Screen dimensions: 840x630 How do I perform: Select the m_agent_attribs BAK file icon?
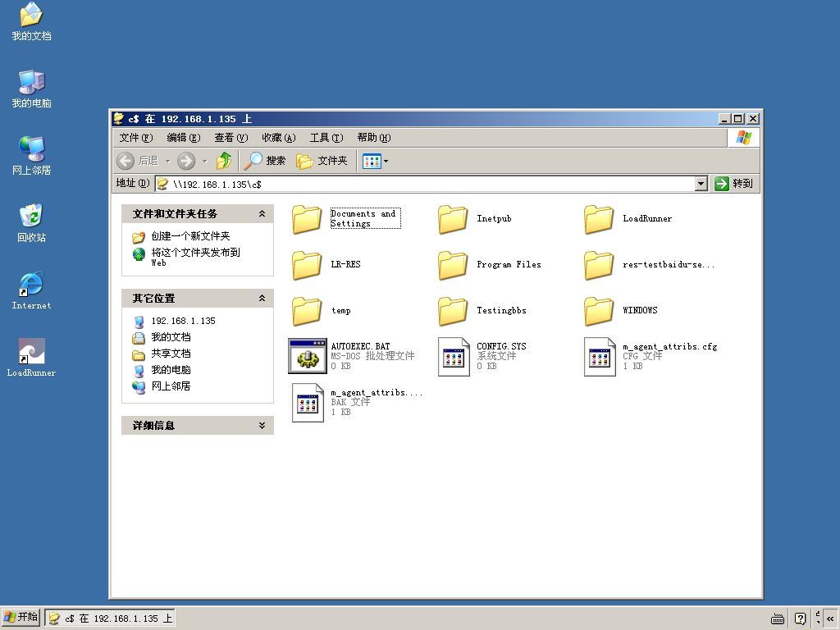(x=308, y=402)
